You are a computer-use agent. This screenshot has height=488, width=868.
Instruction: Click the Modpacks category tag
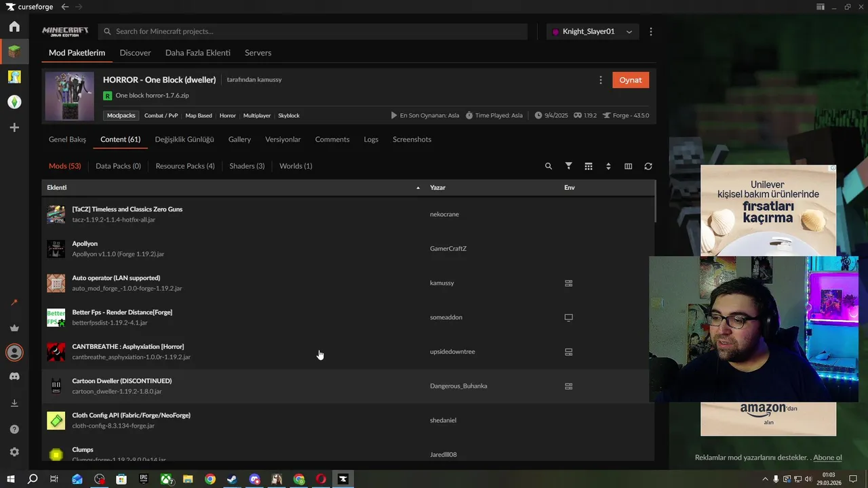[x=121, y=116]
